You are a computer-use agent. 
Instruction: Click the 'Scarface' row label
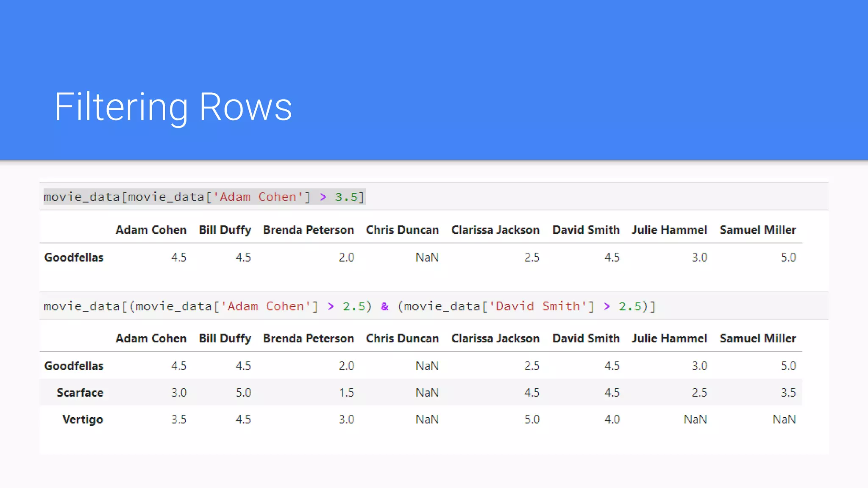pos(80,393)
